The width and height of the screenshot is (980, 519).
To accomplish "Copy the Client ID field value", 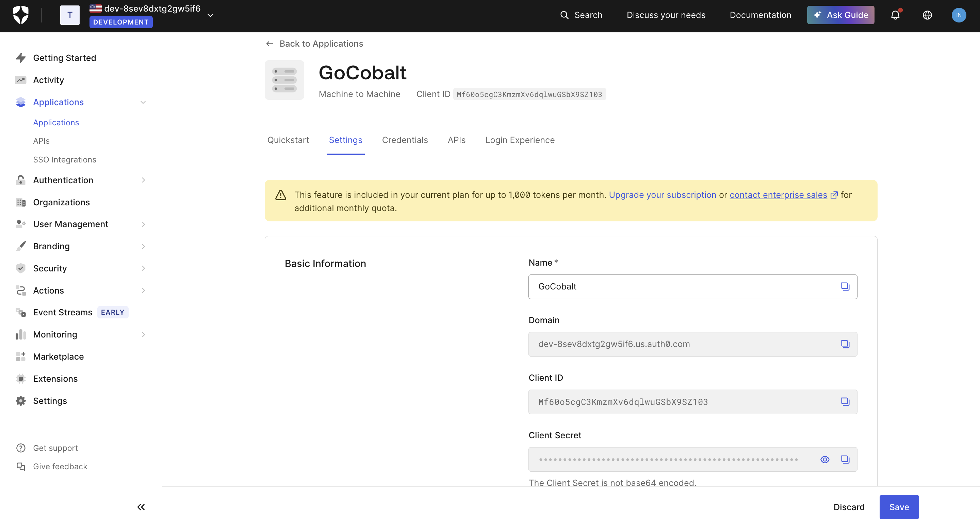I will coord(845,402).
